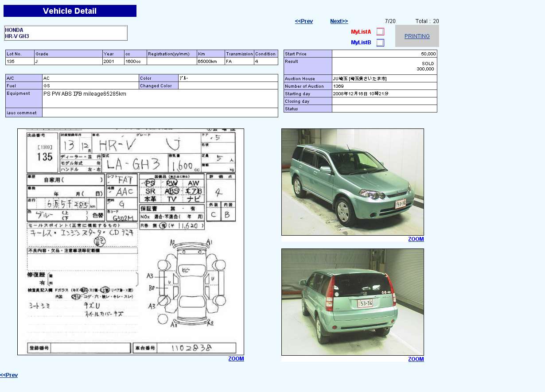Viewport: 545px width, 392px height.
Task: Click ZOOM under the rear car photo
Action: (x=416, y=359)
